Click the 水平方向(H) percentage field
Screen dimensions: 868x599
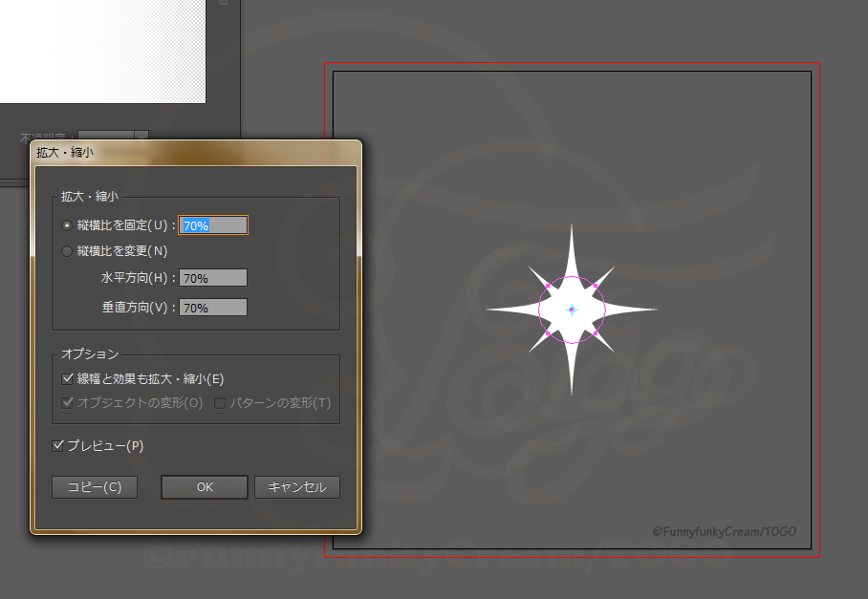(213, 278)
